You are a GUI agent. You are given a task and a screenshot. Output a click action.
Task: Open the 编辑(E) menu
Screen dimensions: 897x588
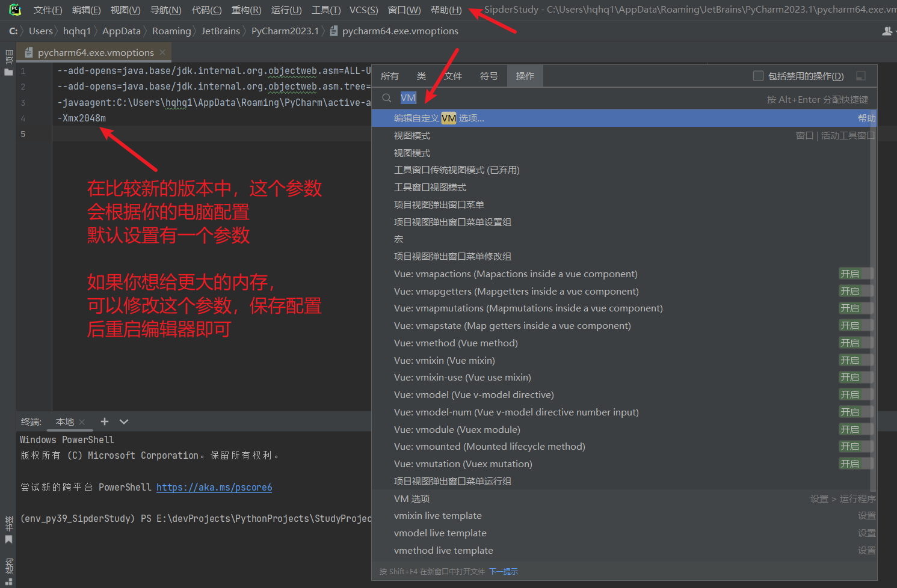point(86,10)
